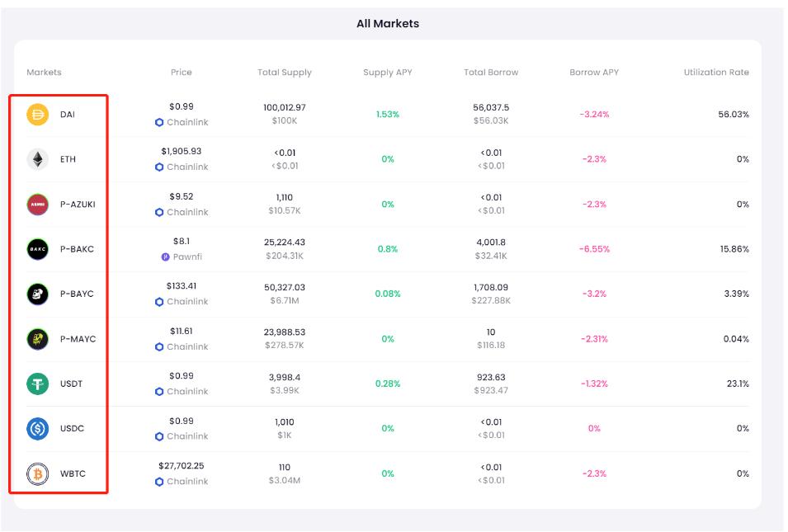788x532 pixels.
Task: Open the P-BAKC token icon
Action: point(38,249)
